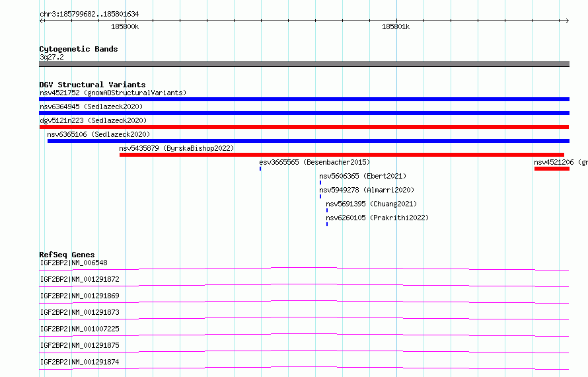Click the small blue marker under nsv5949278
Screen dimensions: 588x377
point(320,196)
